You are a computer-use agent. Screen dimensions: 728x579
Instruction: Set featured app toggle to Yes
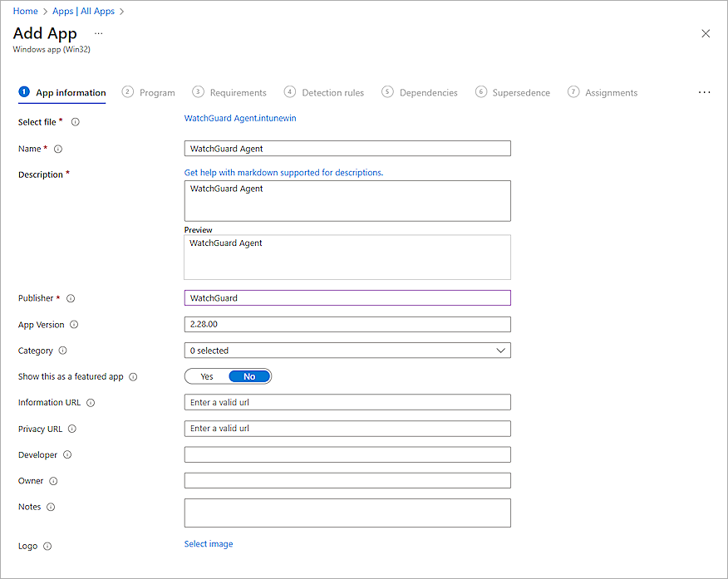coord(207,376)
